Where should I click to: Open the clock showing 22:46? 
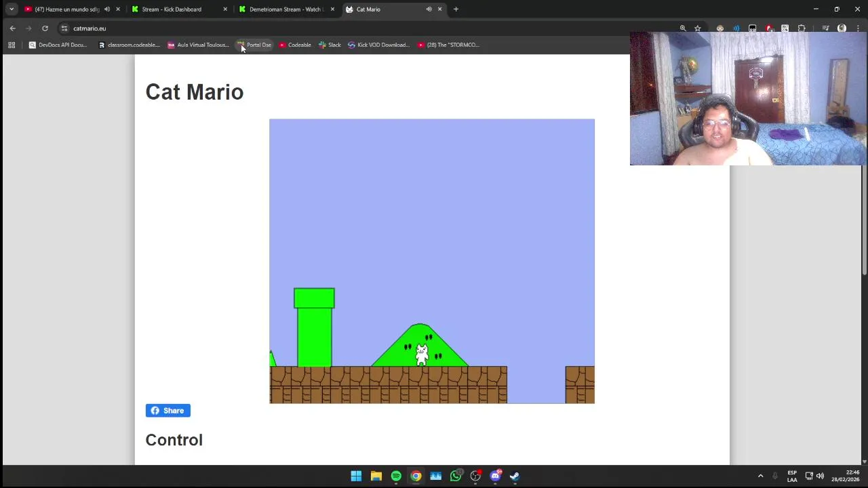(x=846, y=476)
